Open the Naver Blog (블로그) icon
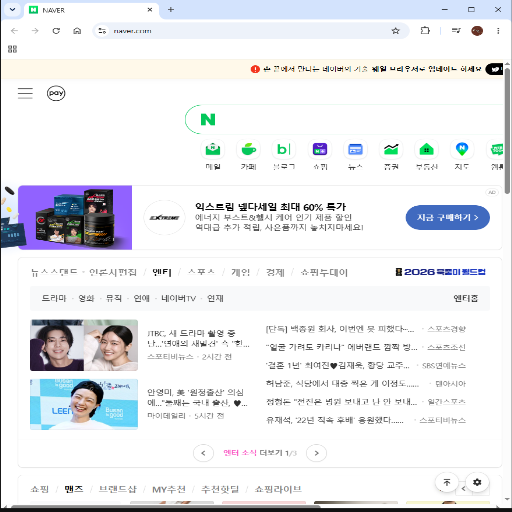The width and height of the screenshot is (512, 512). click(284, 149)
